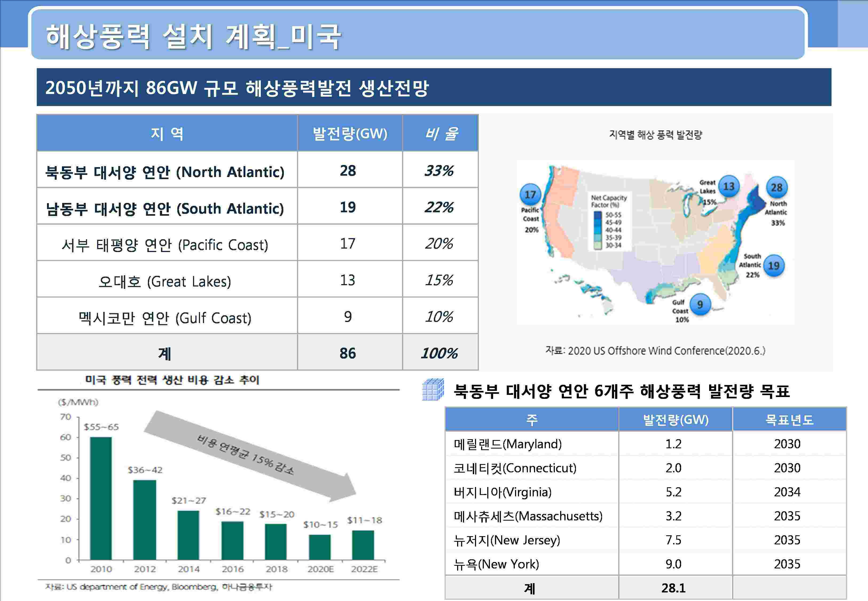Click the blue 17 bubble at Pacific Coast
This screenshot has width=868, height=601.
coord(530,194)
